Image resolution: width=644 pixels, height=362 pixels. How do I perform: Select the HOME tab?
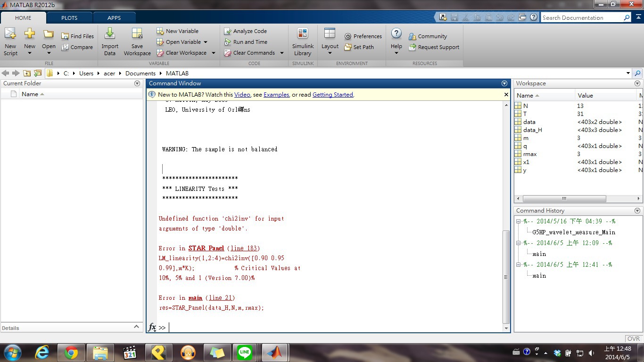(x=23, y=18)
